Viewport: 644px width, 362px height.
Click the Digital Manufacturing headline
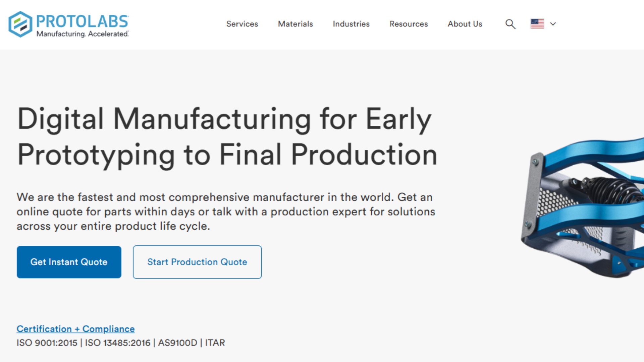227,136
